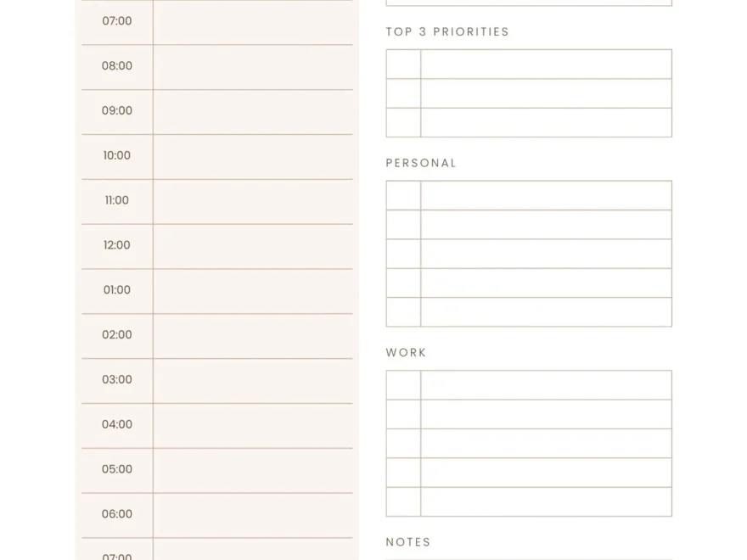Image resolution: width=747 pixels, height=560 pixels.
Task: Click the first Top 3 Priorities text line
Action: pos(546,64)
